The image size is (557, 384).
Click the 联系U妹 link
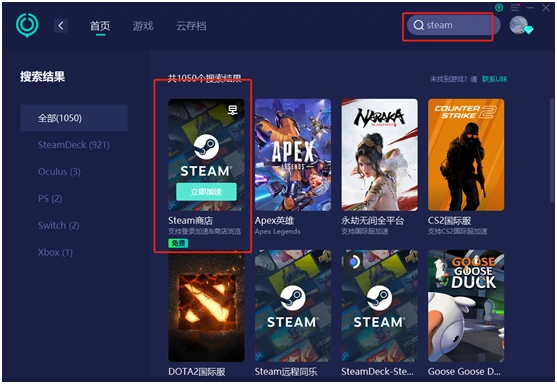click(494, 79)
